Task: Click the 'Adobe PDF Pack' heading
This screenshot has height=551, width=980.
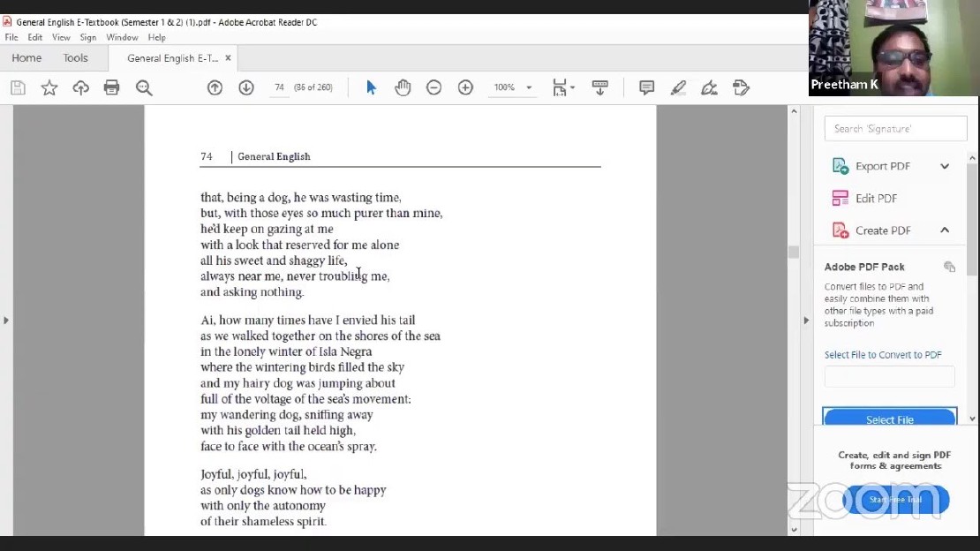Action: pyautogui.click(x=864, y=267)
